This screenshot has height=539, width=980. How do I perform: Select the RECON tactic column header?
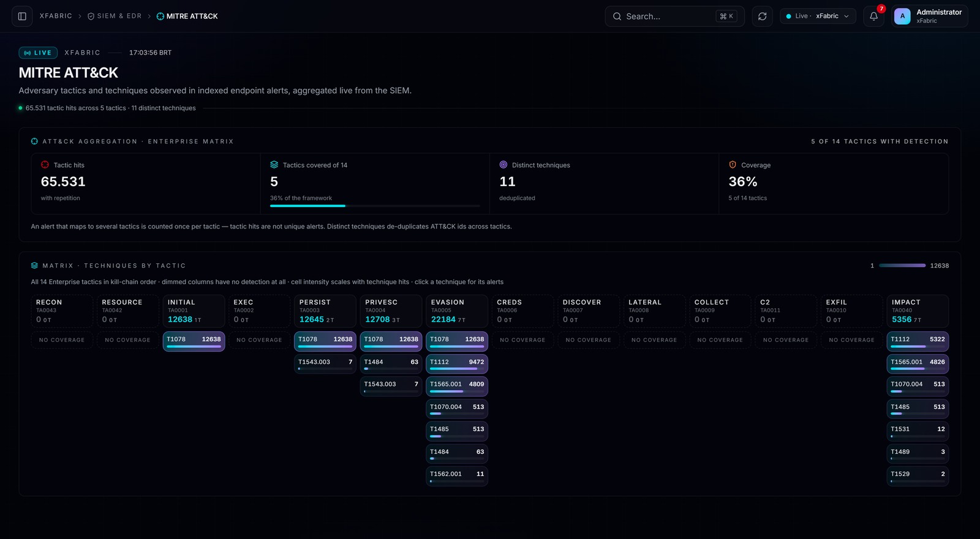click(62, 311)
